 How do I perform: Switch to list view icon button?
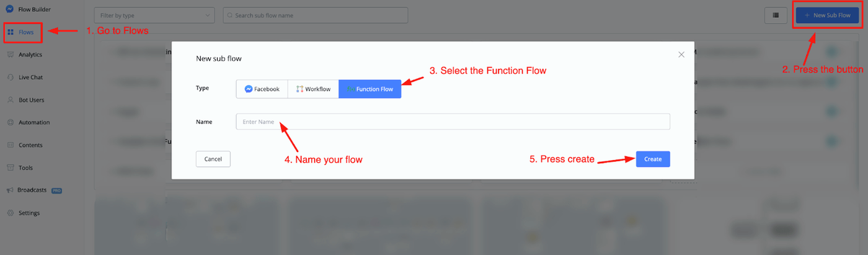point(776,16)
